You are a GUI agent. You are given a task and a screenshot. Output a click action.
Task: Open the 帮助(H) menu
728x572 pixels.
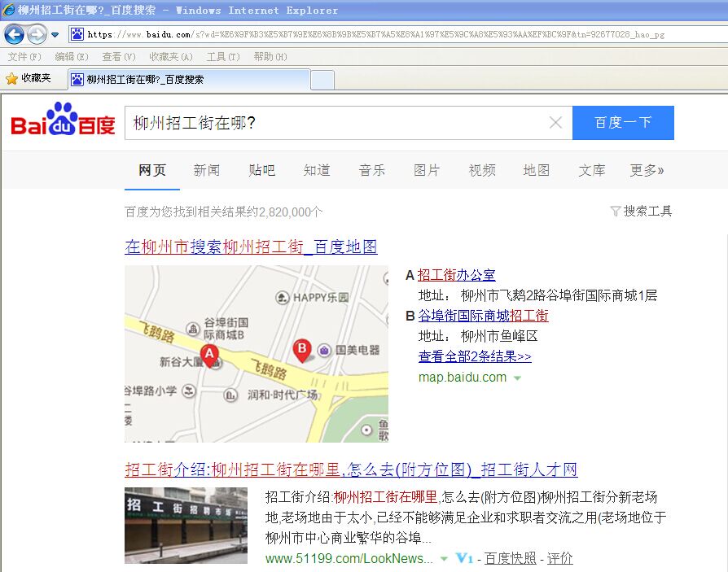tap(270, 57)
